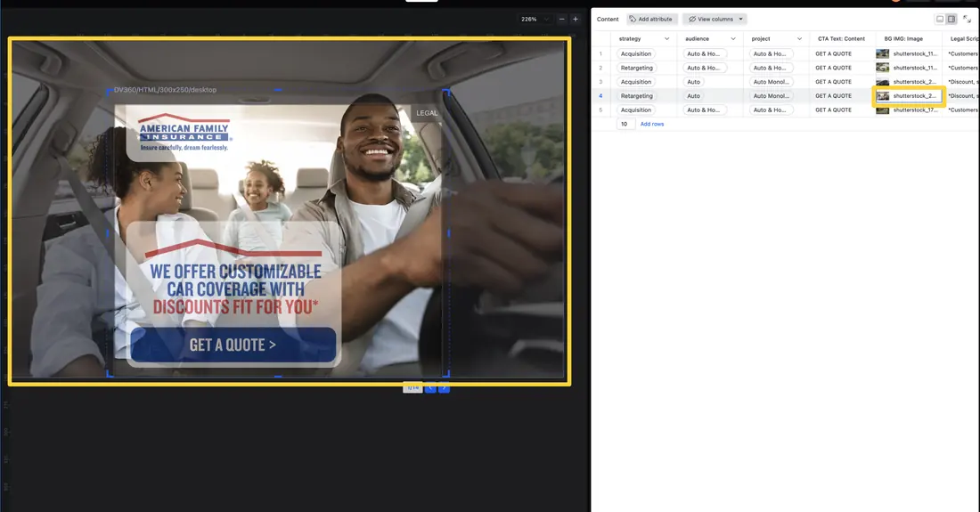980x512 pixels.
Task: Click Acquisition strategy tag in row 1
Action: coord(635,53)
